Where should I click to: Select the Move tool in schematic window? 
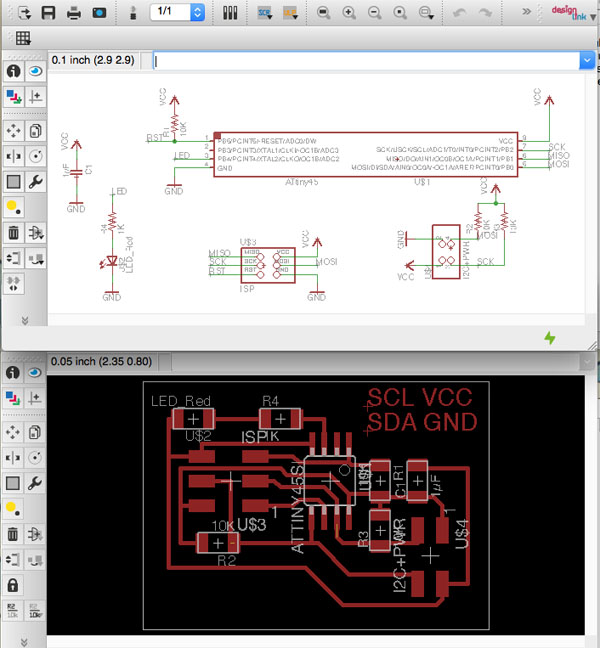tap(13, 131)
